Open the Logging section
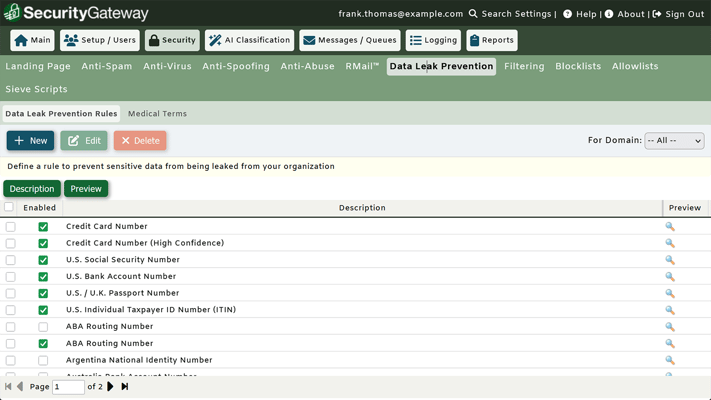The width and height of the screenshot is (711, 400). [433, 40]
